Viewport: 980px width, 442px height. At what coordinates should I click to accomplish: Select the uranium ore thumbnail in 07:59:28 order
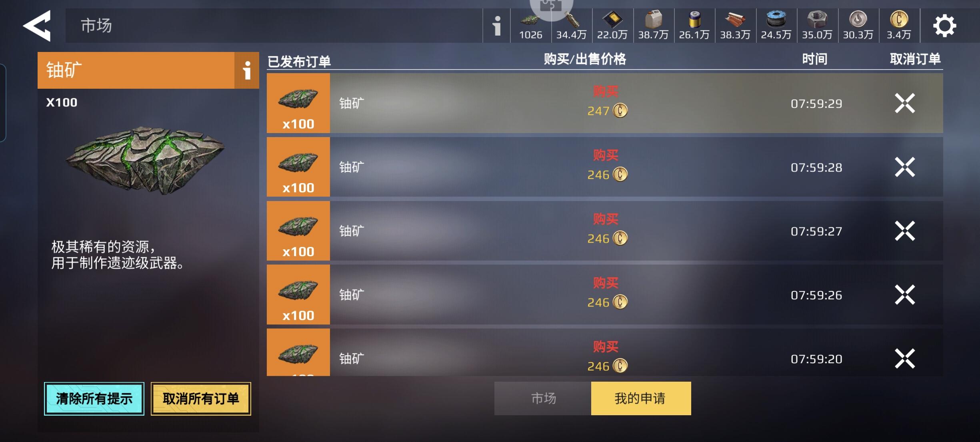tap(298, 167)
